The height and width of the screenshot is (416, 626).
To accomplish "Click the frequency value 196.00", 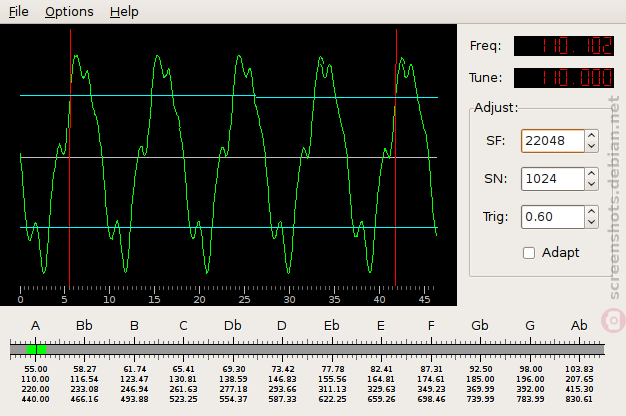I will click(x=530, y=379).
